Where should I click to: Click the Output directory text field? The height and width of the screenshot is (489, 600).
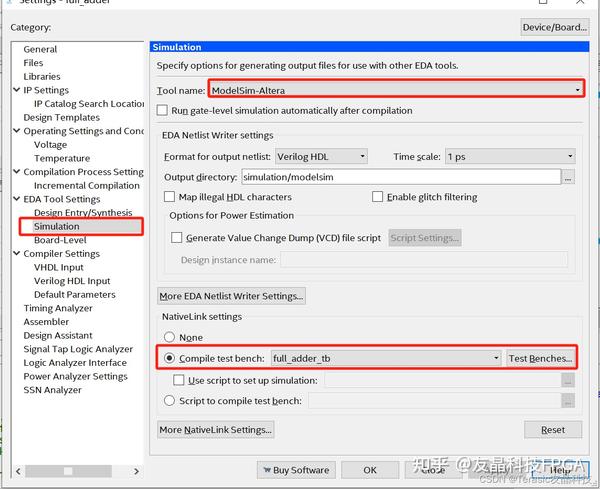pyautogui.click(x=401, y=177)
